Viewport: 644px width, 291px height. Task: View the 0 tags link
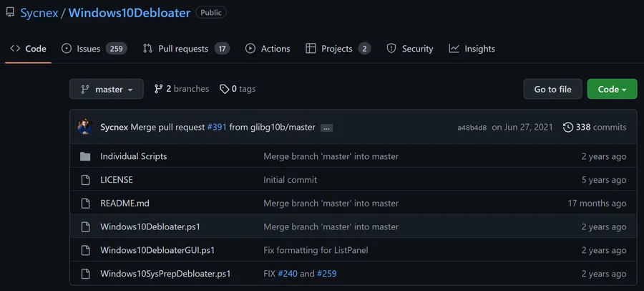click(x=238, y=89)
